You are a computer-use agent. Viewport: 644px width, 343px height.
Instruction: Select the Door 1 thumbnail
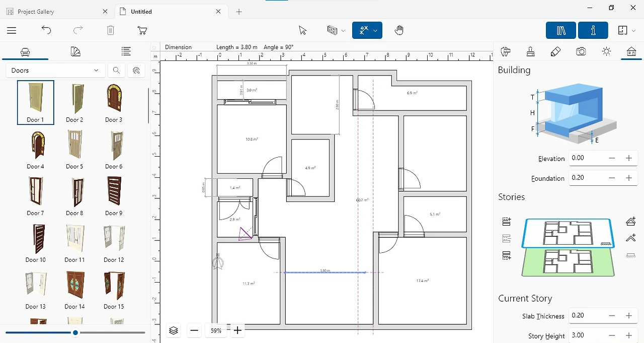click(x=35, y=102)
